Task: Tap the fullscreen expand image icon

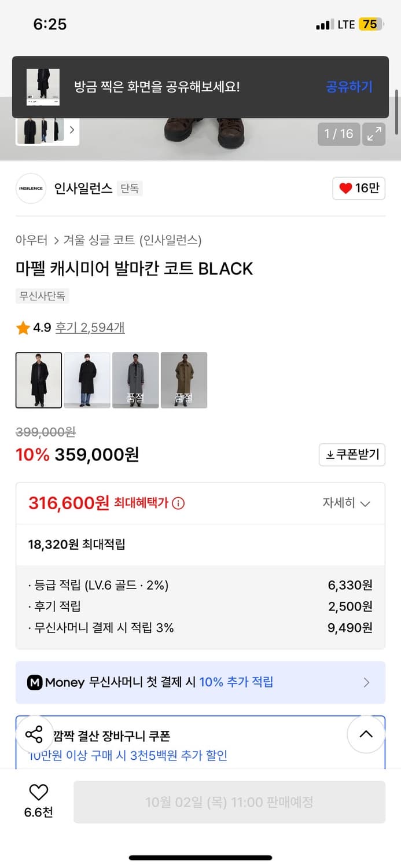Action: 374,134
